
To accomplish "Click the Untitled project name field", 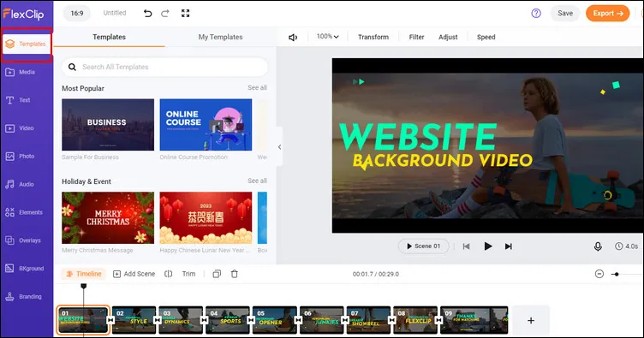I will coord(115,13).
